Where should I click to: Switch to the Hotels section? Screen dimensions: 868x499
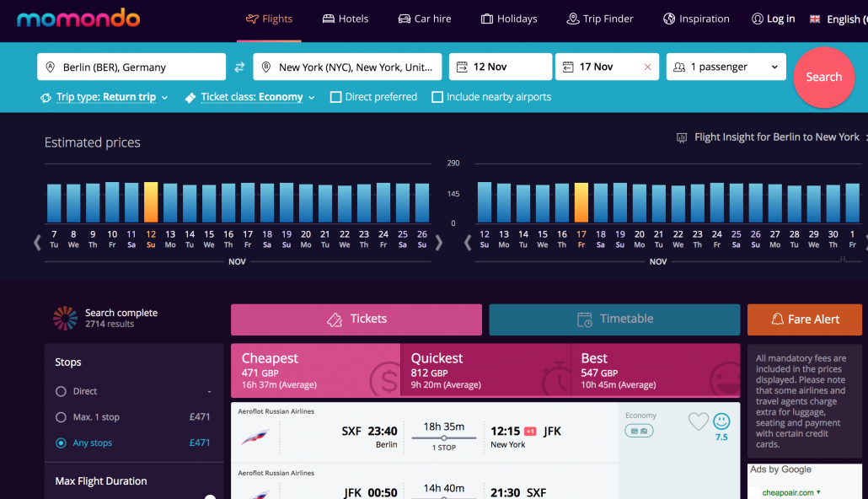(345, 19)
